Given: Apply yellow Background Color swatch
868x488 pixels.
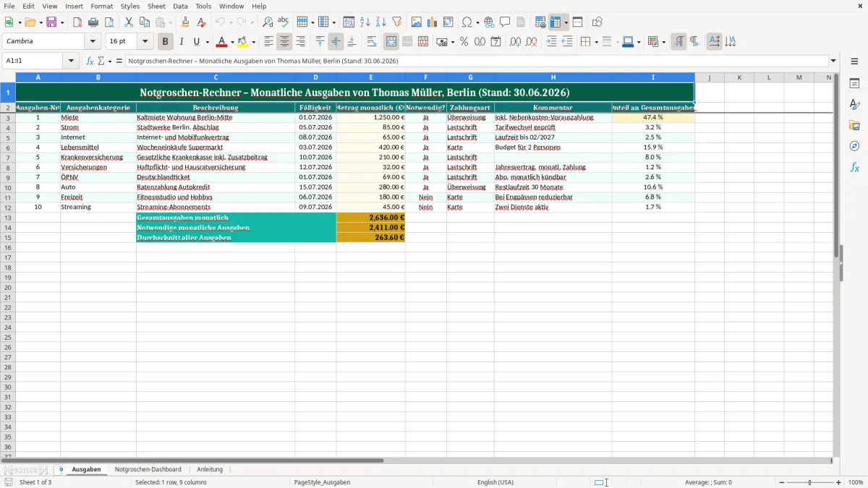Looking at the screenshot, I should [243, 42].
